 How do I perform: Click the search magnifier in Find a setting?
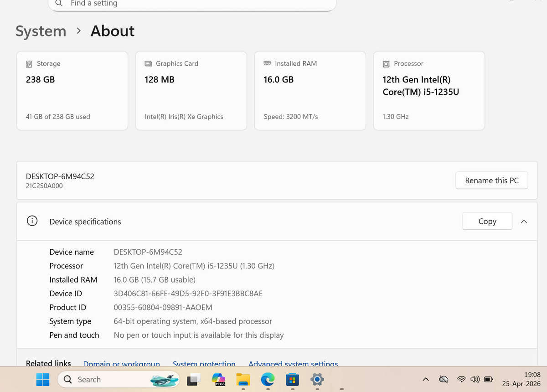click(x=59, y=3)
